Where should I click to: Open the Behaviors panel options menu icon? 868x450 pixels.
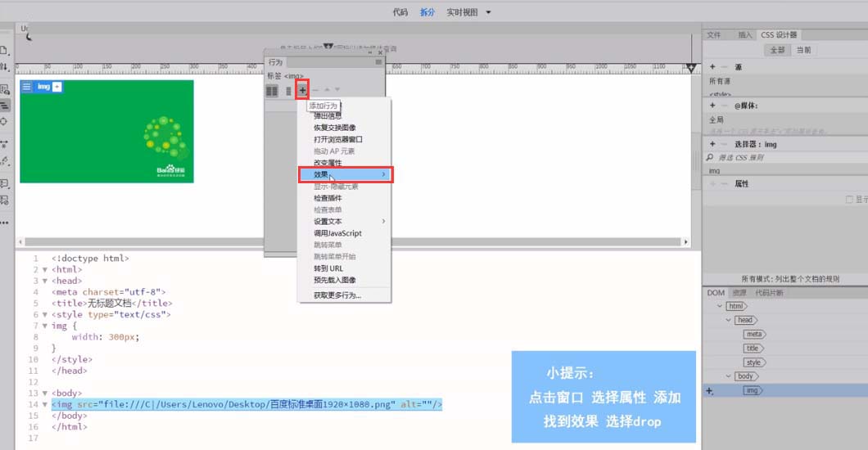click(x=378, y=62)
